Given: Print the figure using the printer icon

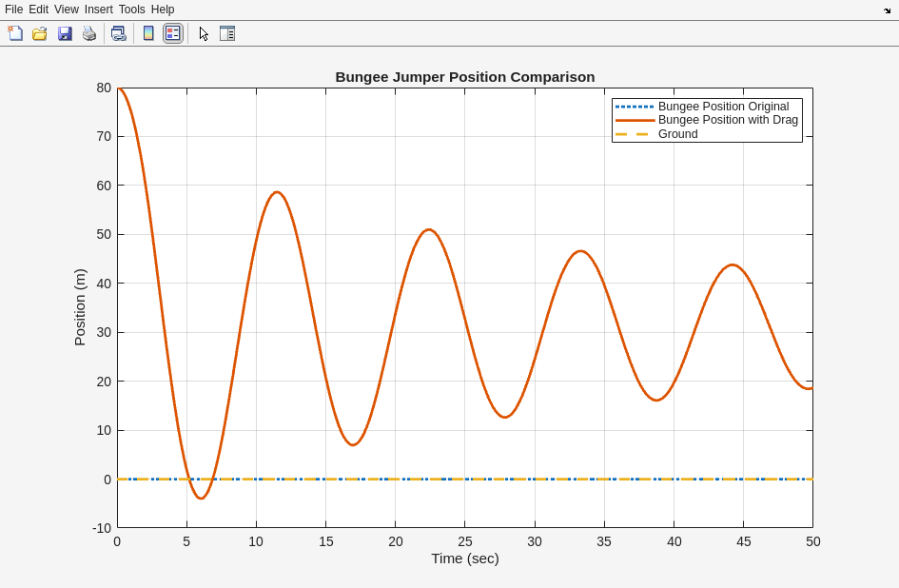Looking at the screenshot, I should (89, 33).
